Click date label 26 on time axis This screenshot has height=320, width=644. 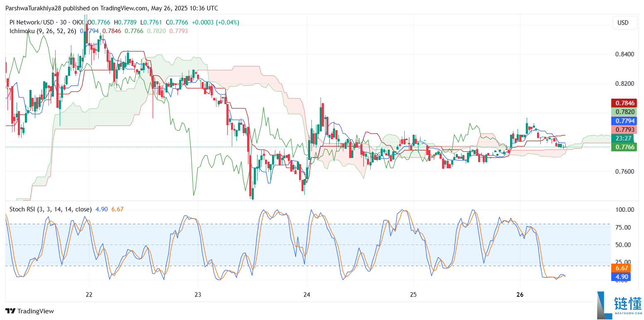521,295
